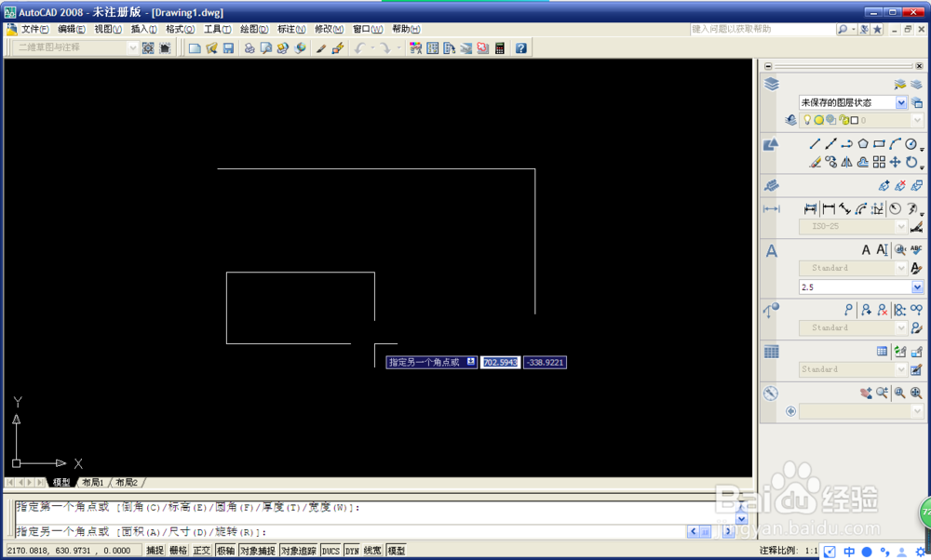Open the 文件(F) menu
Viewport: 931px width, 560px height.
click(35, 29)
